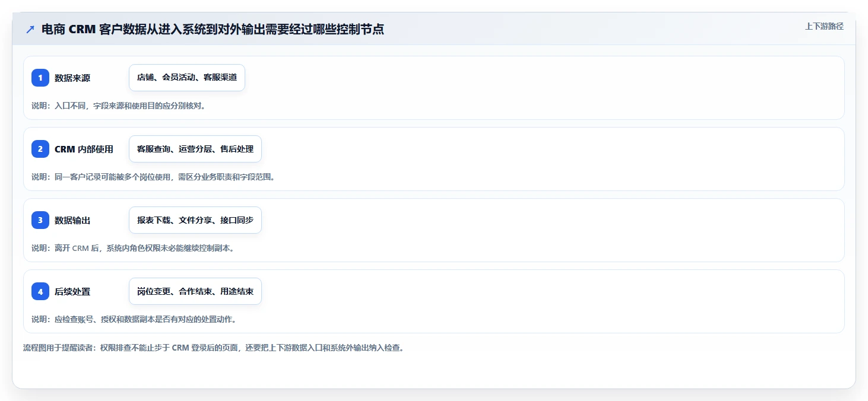Viewport: 868px width, 401px height.
Task: Click the 上下游路径 label
Action: (824, 26)
